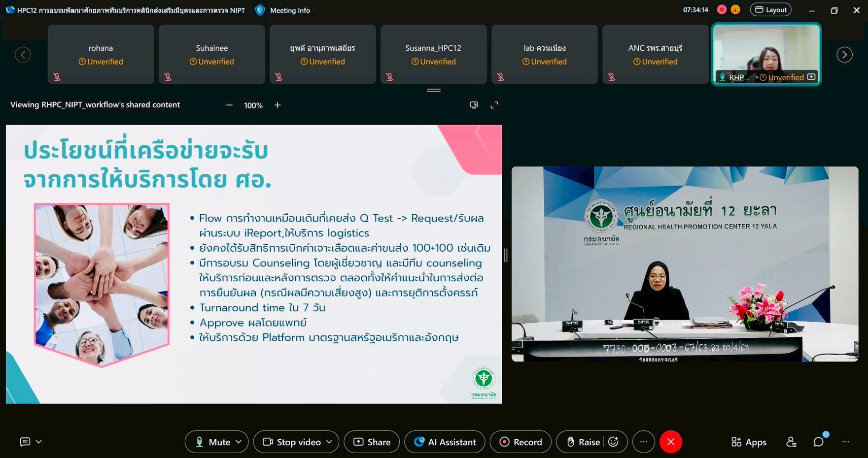
Task: Open the chat panel icon
Action: pos(819,442)
